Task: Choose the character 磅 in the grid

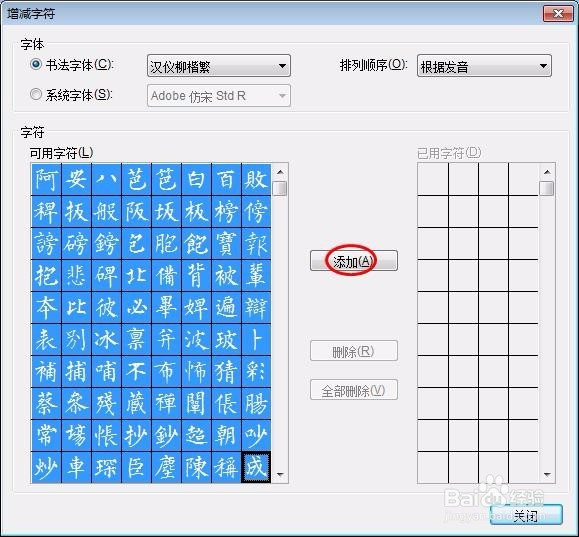Action: (76, 243)
